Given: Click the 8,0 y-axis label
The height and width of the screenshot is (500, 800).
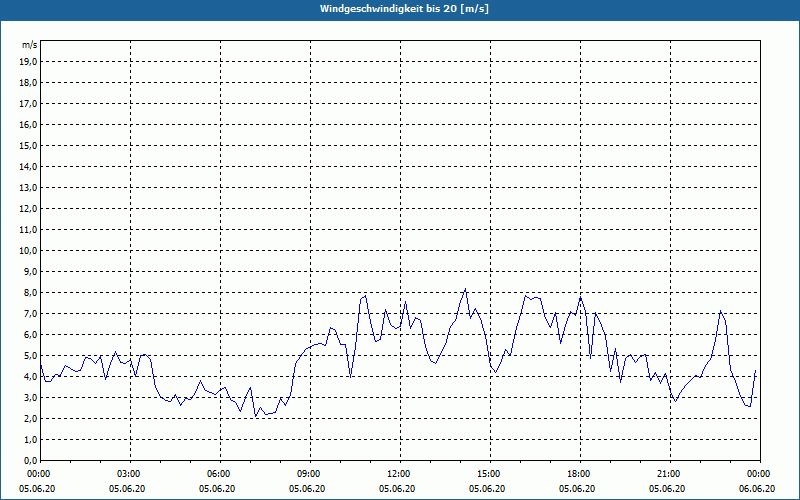Looking at the screenshot, I should click(x=30, y=293).
